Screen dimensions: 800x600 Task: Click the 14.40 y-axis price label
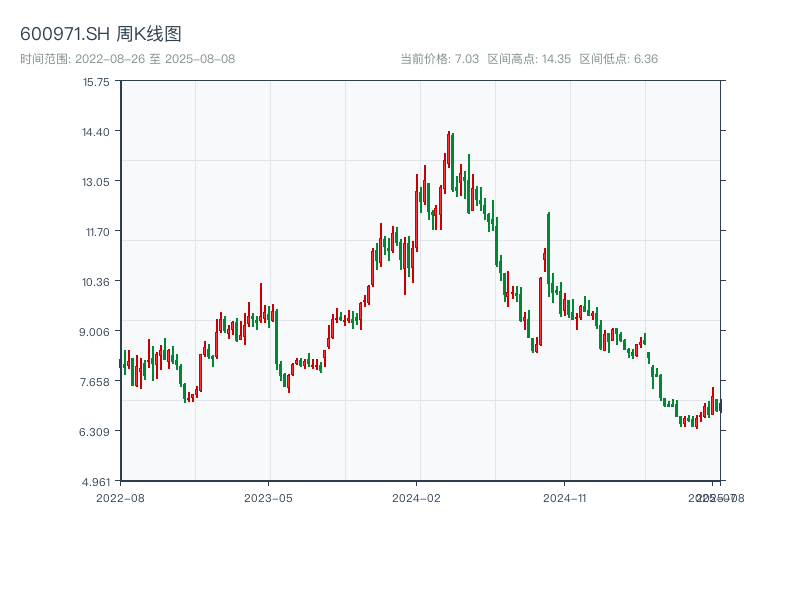click(96, 132)
